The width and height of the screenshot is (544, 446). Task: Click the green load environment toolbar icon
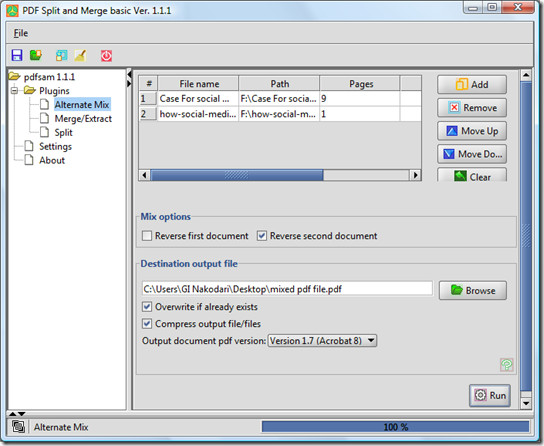pos(35,55)
